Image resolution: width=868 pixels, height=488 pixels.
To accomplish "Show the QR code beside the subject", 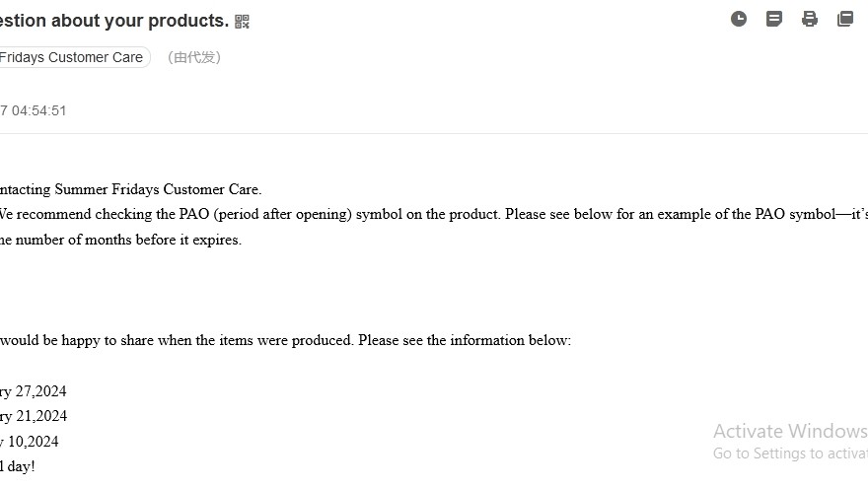I will tap(242, 22).
